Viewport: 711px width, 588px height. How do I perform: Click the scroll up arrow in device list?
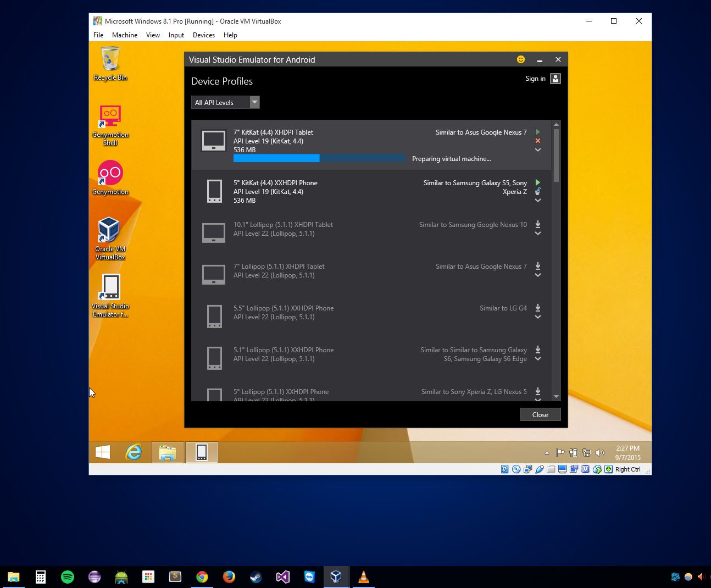tap(556, 125)
